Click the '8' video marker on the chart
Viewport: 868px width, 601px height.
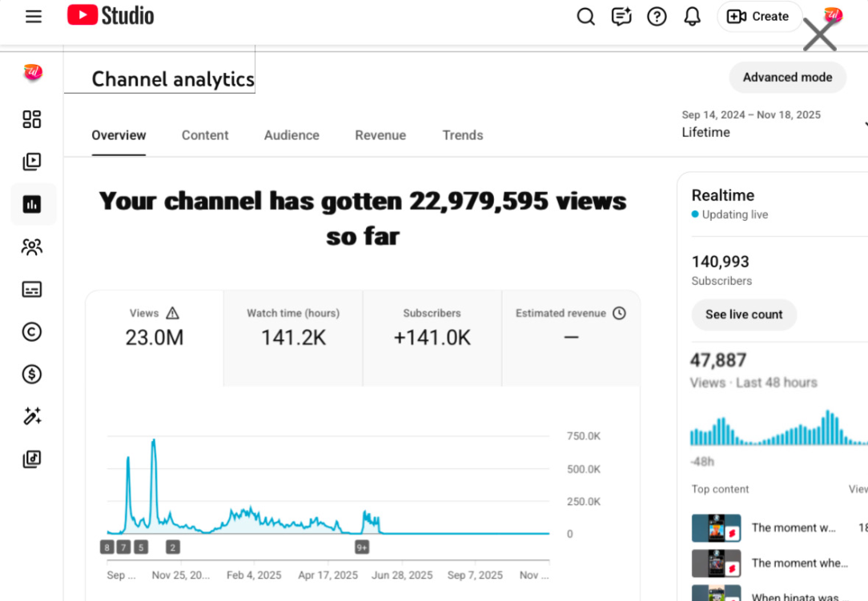pos(106,547)
